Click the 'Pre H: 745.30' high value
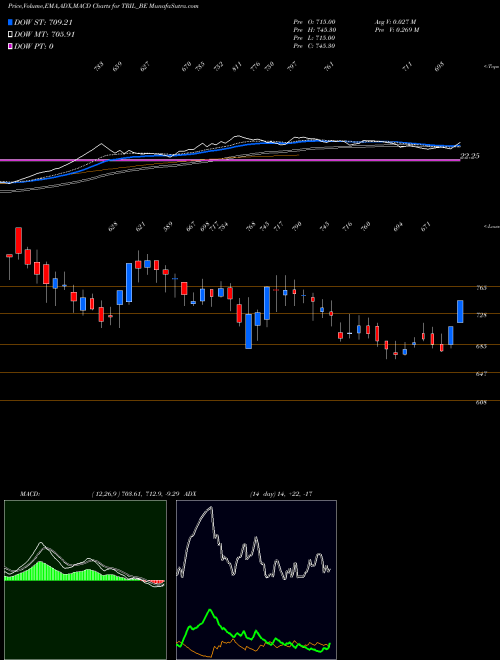Viewport: 500px width, 660px height. pyautogui.click(x=314, y=30)
